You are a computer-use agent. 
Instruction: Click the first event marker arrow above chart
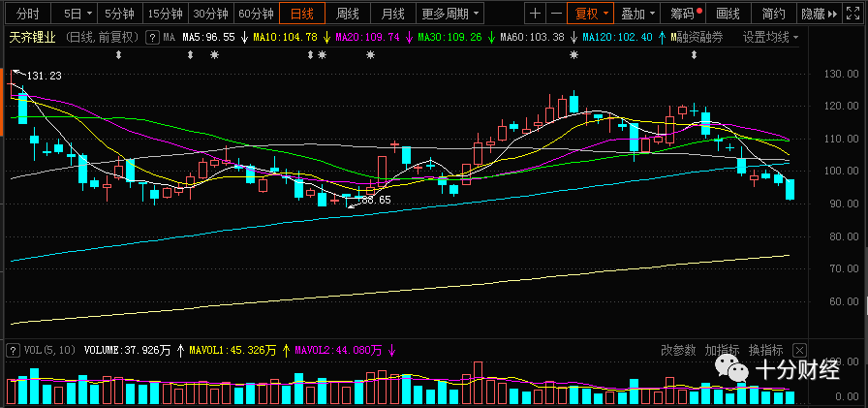point(118,55)
